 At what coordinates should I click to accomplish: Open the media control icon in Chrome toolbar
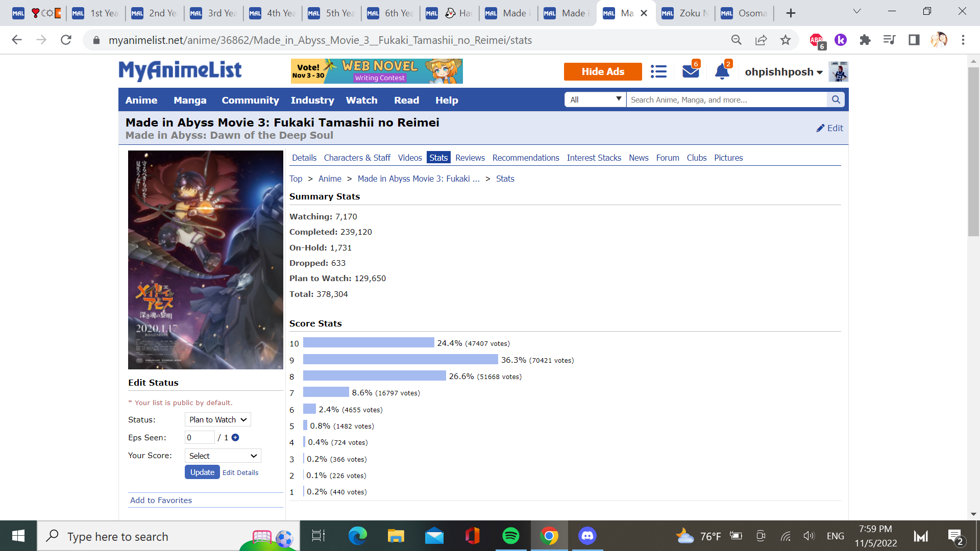(889, 40)
